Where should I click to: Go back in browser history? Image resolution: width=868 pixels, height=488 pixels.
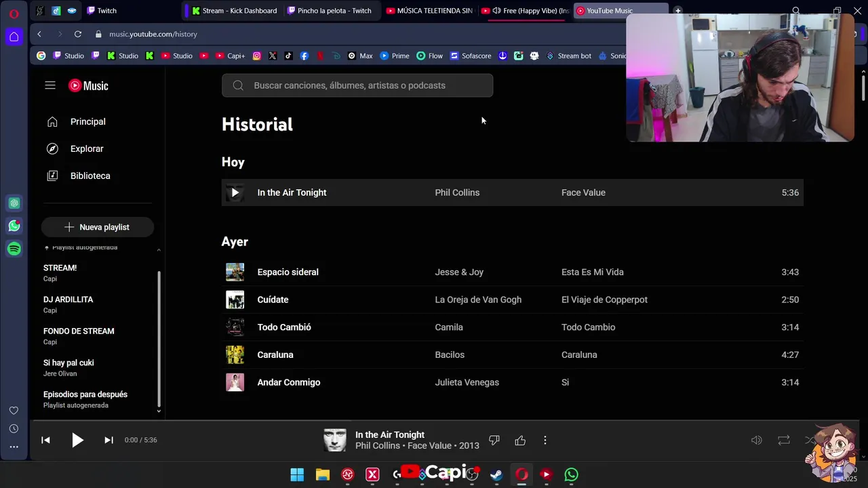click(39, 34)
